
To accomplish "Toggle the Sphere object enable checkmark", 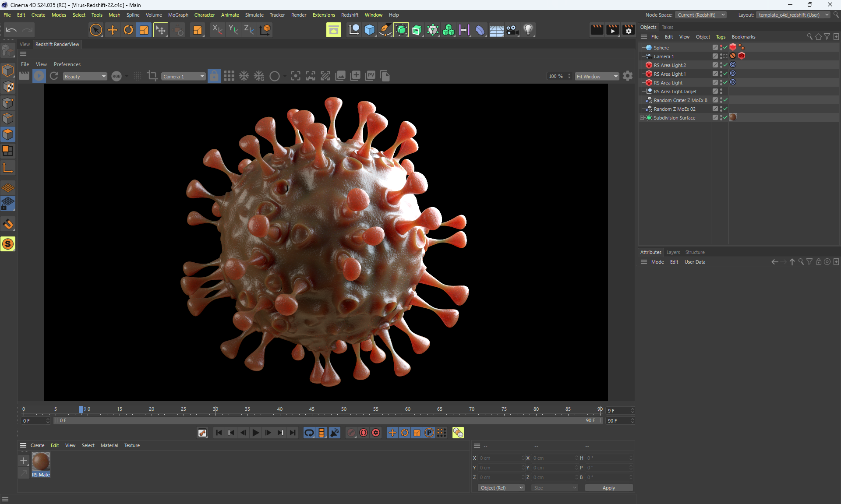I will click(x=725, y=47).
